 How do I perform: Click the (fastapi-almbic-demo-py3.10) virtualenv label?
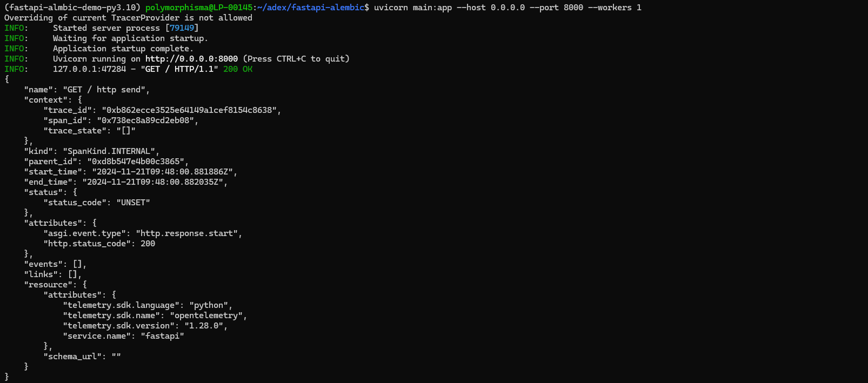(72, 8)
